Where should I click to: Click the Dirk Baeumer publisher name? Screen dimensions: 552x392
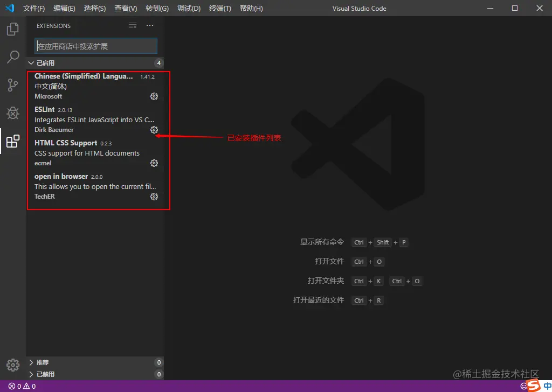[x=54, y=130]
